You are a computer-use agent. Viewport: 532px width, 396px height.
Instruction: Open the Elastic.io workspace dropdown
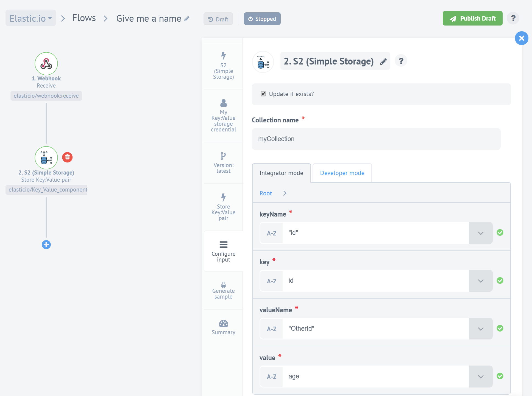[31, 18]
